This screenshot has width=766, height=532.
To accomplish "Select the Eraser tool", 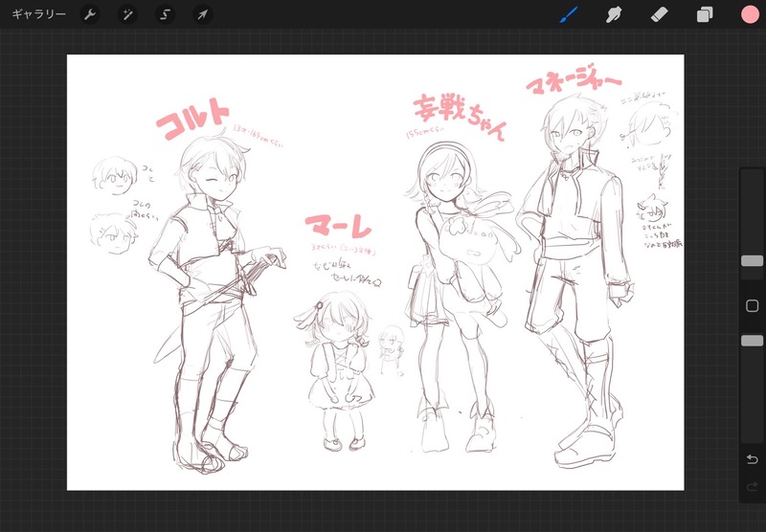I will 659,15.
